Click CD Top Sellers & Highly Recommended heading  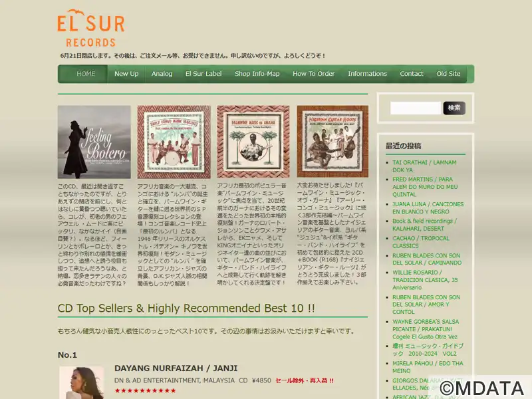tap(186, 308)
